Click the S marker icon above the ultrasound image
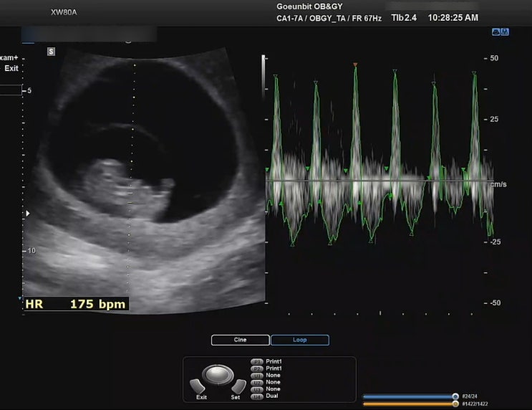The image size is (532, 410). point(51,52)
